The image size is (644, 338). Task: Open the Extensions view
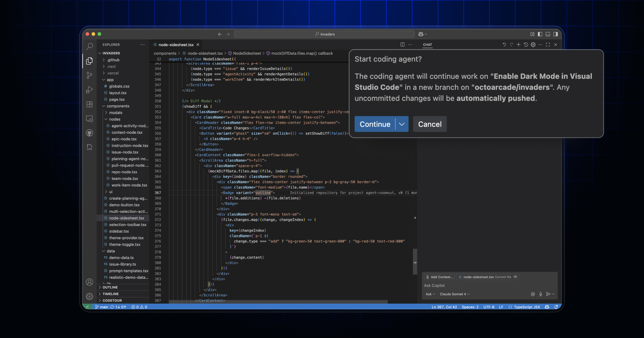90,104
